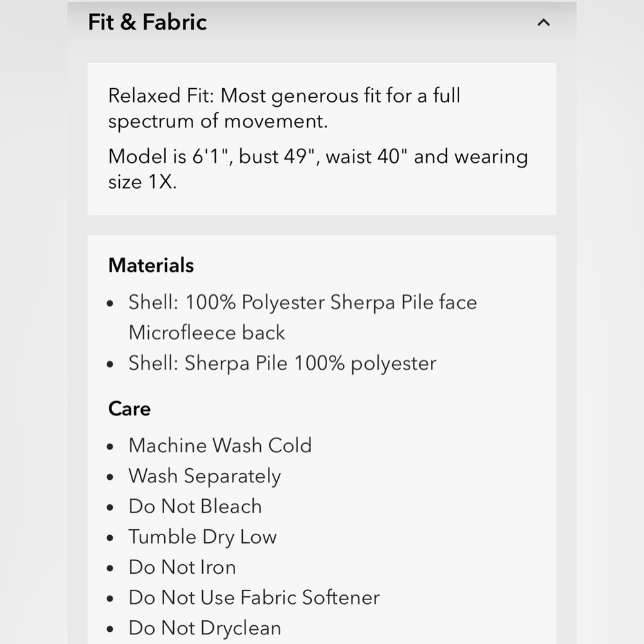Select the Machine Wash Cold item
The height and width of the screenshot is (644, 644).
(x=220, y=445)
